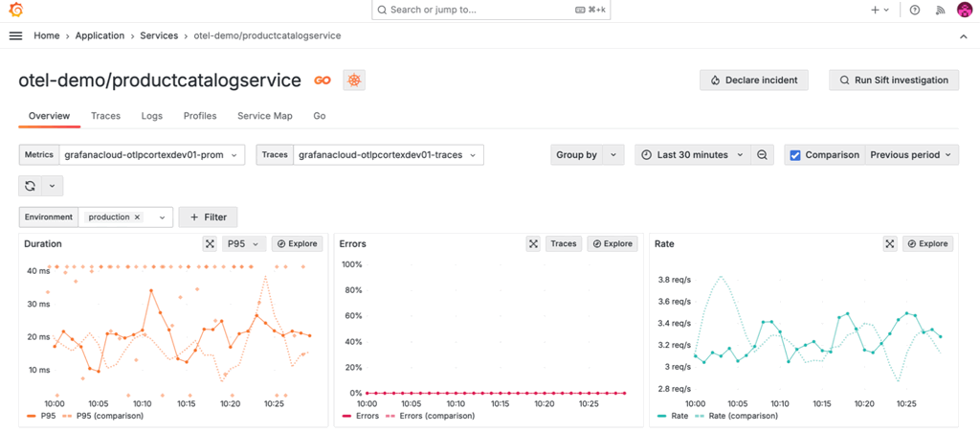This screenshot has width=980, height=433.
Task: Open the help question mark icon
Action: click(915, 10)
